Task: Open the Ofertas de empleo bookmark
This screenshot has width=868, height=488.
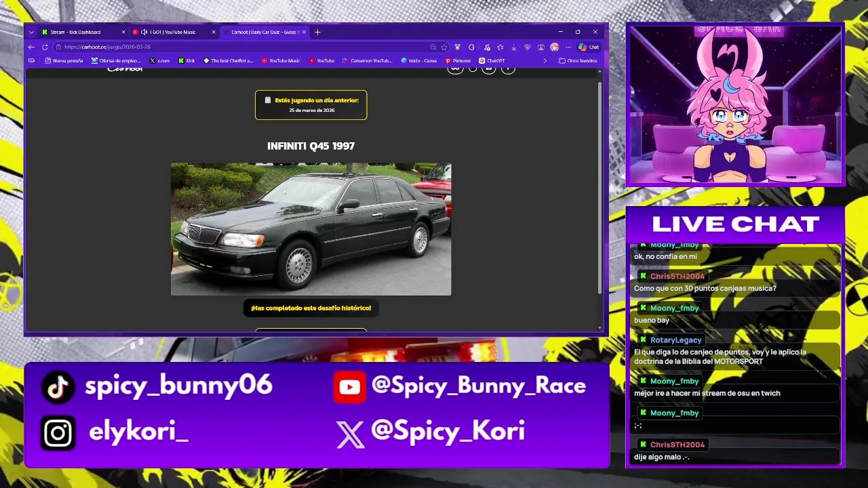Action: coord(116,60)
